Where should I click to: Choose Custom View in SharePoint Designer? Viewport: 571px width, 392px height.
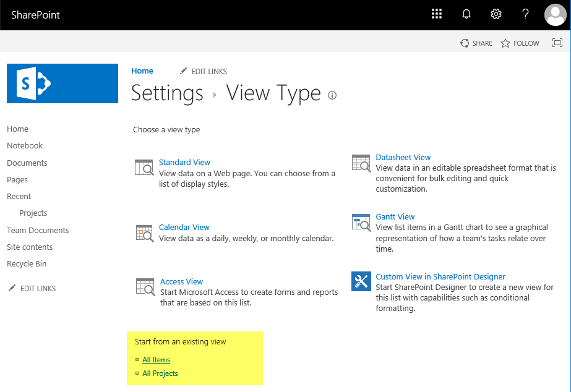(440, 276)
